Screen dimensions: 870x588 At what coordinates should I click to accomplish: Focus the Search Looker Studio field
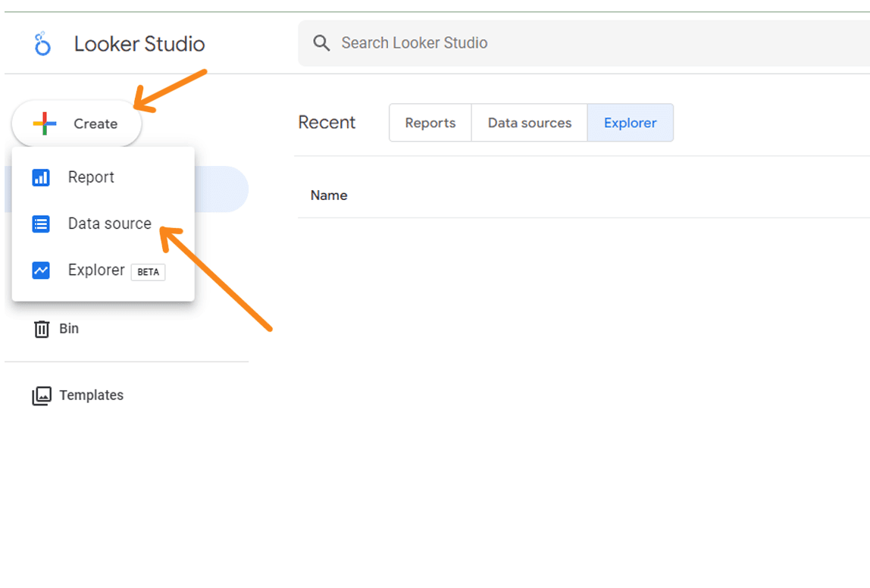tap(584, 43)
